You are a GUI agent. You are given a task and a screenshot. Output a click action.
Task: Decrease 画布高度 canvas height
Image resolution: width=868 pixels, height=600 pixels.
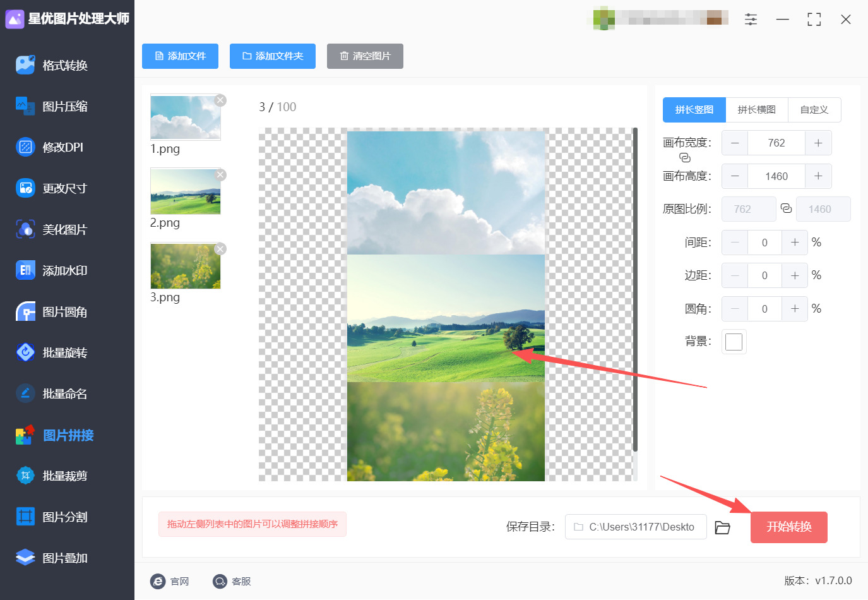(735, 176)
